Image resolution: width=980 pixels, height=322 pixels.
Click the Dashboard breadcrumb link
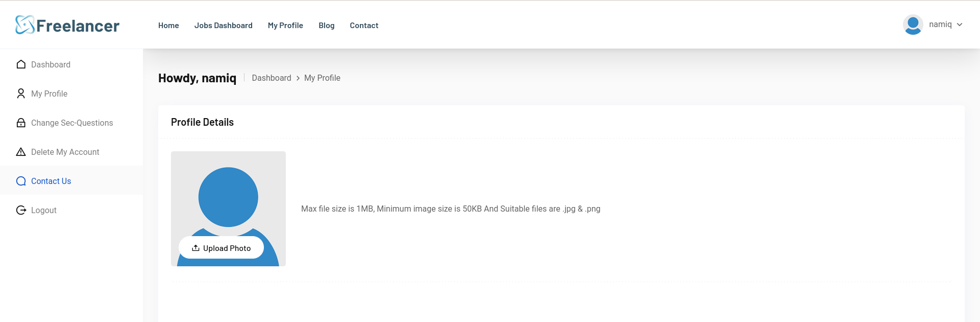click(272, 78)
